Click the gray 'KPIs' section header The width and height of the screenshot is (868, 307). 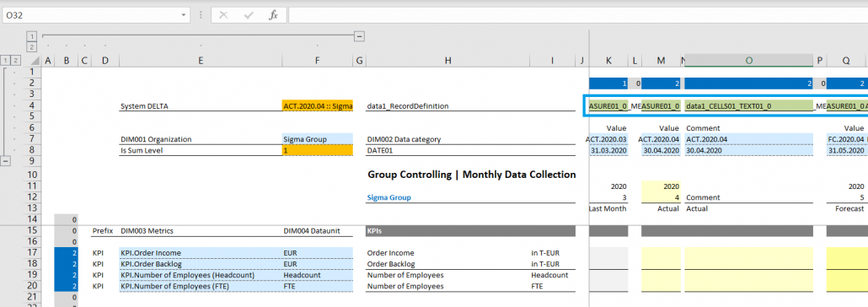471,230
